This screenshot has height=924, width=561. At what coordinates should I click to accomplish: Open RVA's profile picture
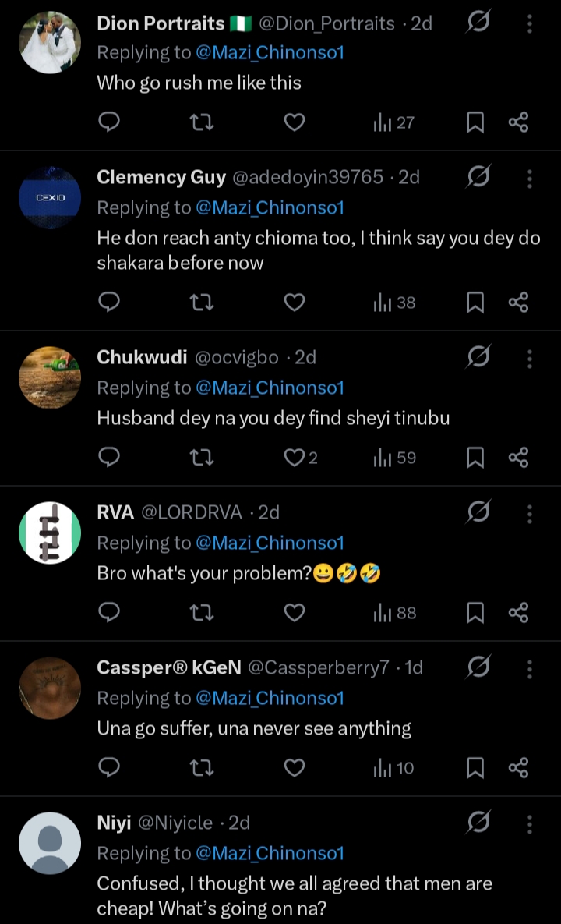(x=50, y=533)
